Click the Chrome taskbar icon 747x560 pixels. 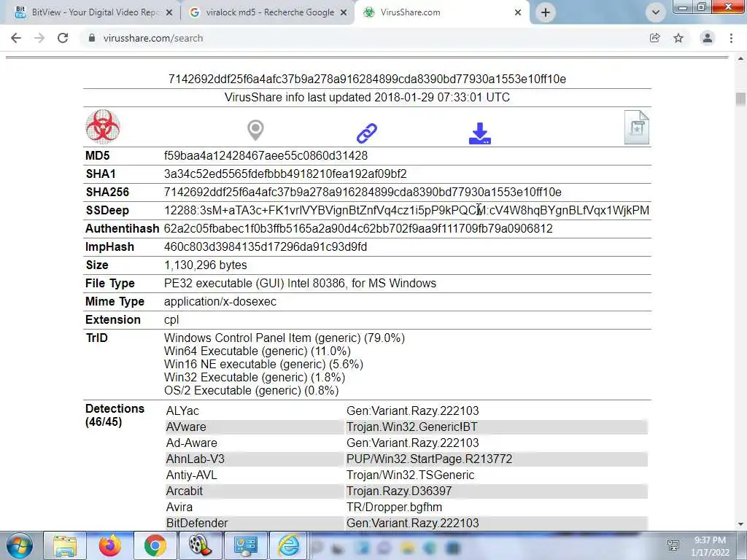pos(155,546)
